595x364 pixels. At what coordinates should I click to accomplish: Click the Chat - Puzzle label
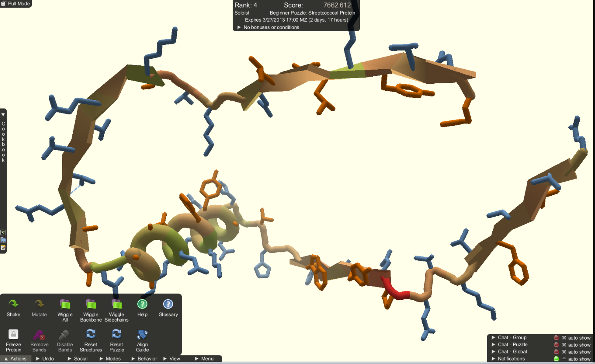pyautogui.click(x=512, y=345)
